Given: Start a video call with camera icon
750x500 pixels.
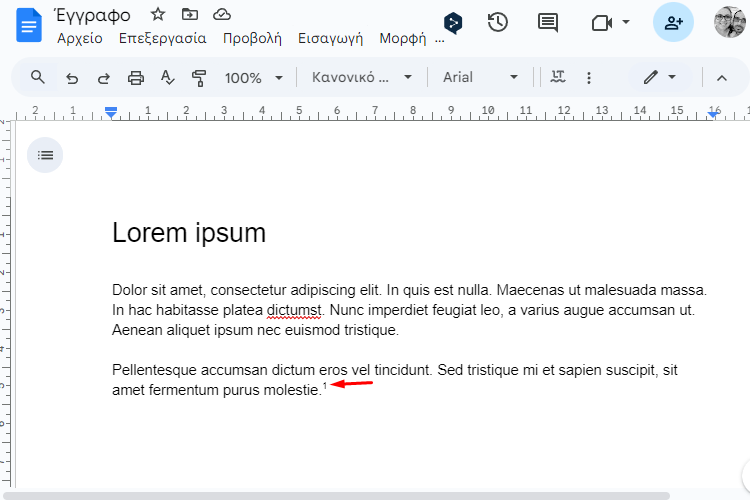Looking at the screenshot, I should click(x=602, y=22).
